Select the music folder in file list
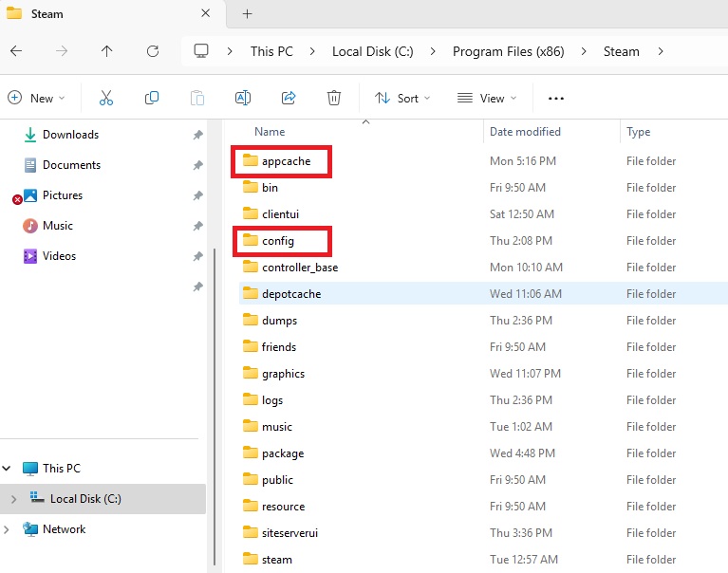The height and width of the screenshot is (573, 728). pos(277,427)
